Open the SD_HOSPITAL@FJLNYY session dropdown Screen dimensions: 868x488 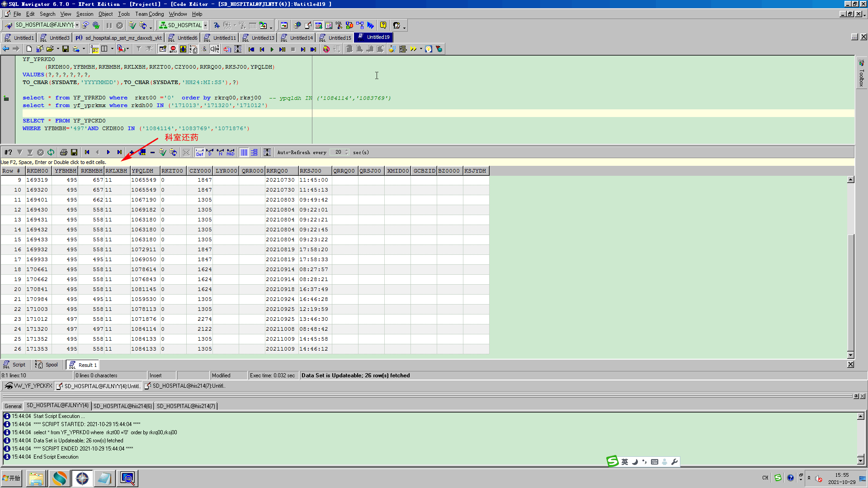[77, 25]
